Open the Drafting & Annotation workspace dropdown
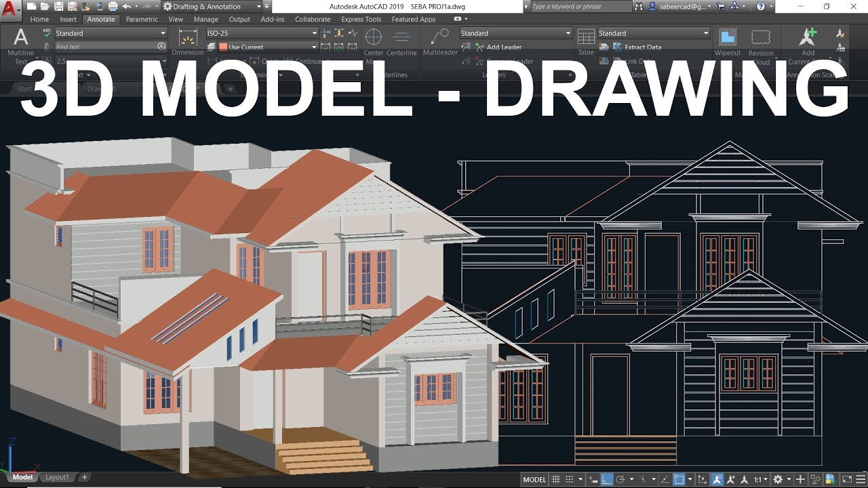868x488 pixels. coord(212,6)
